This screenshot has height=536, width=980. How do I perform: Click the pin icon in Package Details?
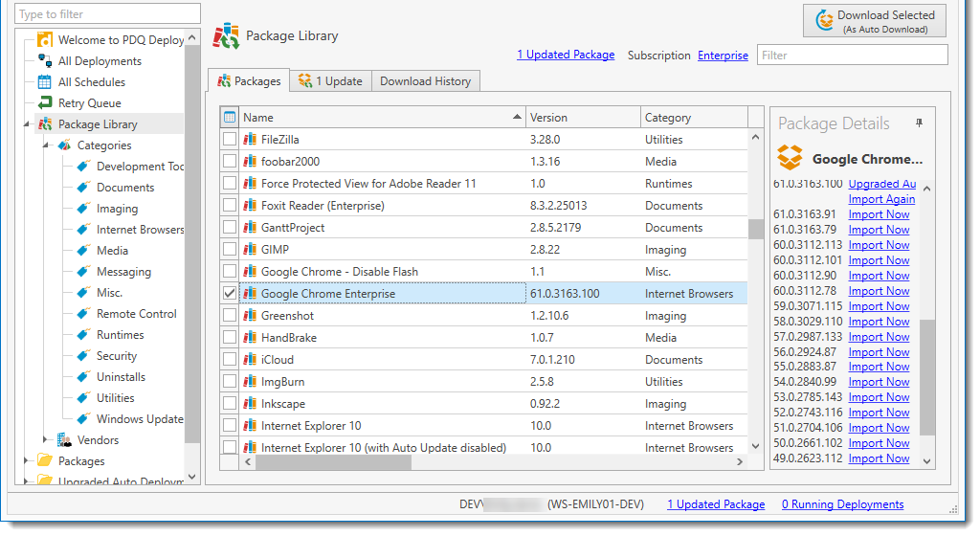pos(920,123)
